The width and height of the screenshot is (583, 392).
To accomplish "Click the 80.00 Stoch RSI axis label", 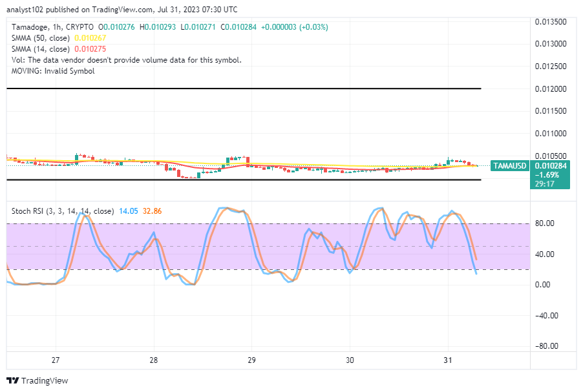I will point(545,223).
